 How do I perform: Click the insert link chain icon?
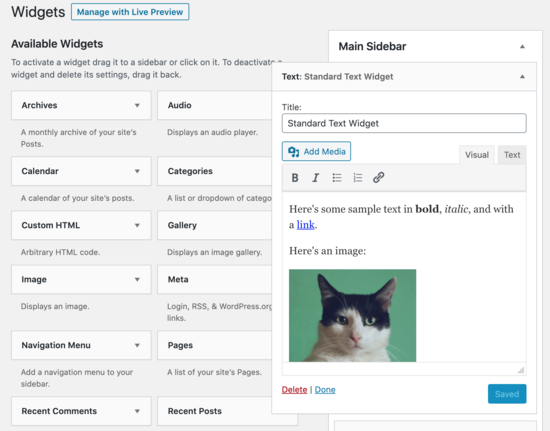point(378,177)
